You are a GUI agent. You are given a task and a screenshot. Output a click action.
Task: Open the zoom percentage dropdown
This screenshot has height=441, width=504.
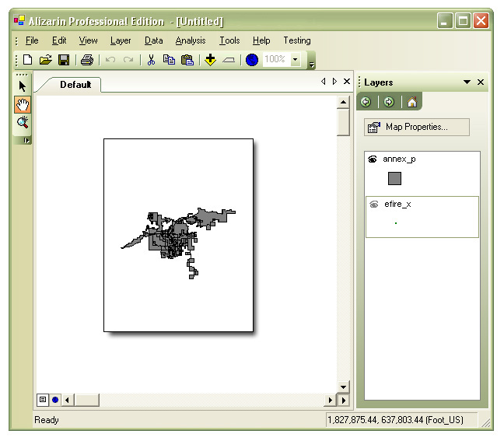[x=295, y=59]
